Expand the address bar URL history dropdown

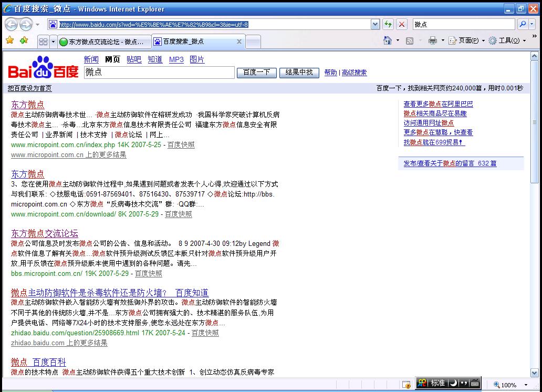point(375,24)
